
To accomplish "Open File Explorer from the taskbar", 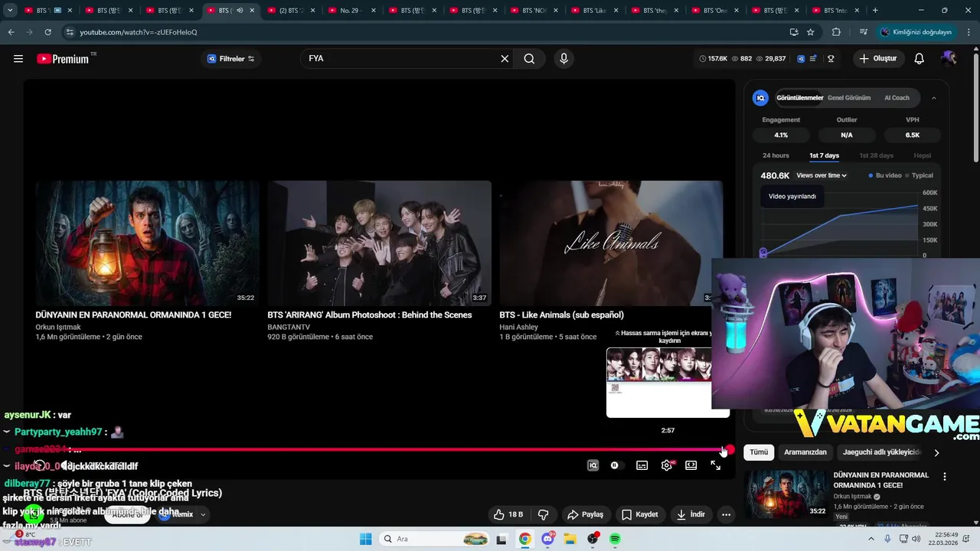I will 570,539.
